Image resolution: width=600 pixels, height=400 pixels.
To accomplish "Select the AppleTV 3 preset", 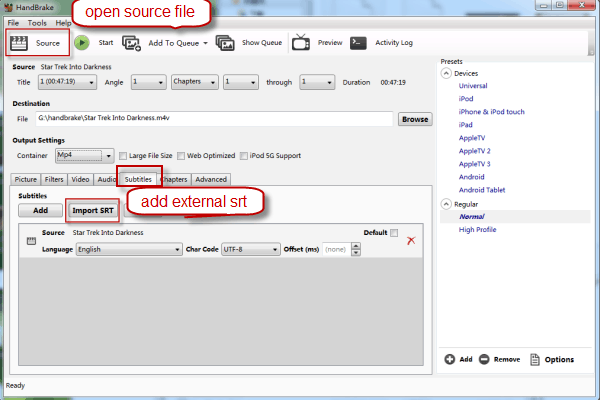I will pos(474,164).
